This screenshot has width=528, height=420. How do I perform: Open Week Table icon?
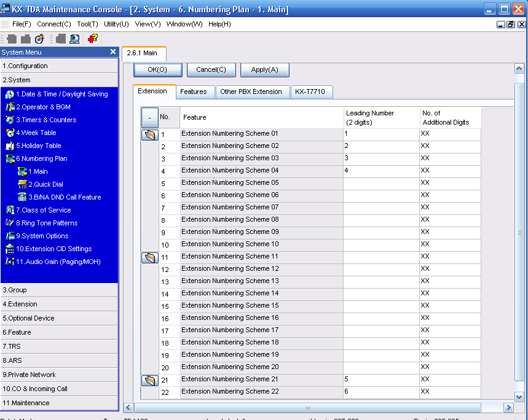10,133
